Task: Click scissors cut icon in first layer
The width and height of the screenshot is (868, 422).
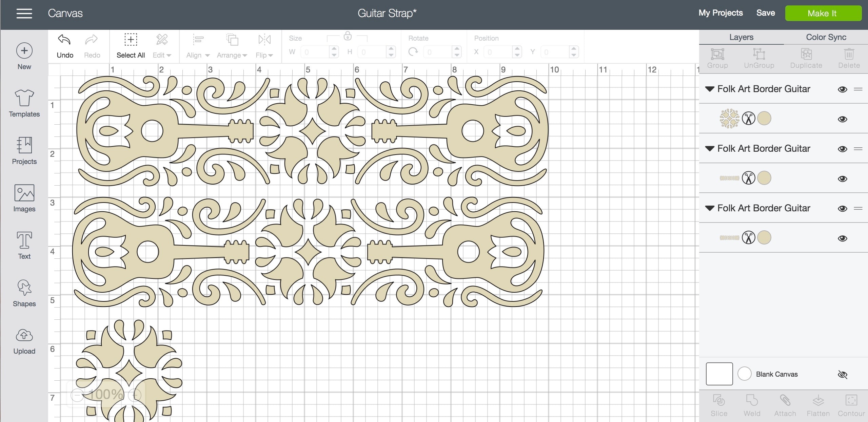Action: (x=748, y=119)
